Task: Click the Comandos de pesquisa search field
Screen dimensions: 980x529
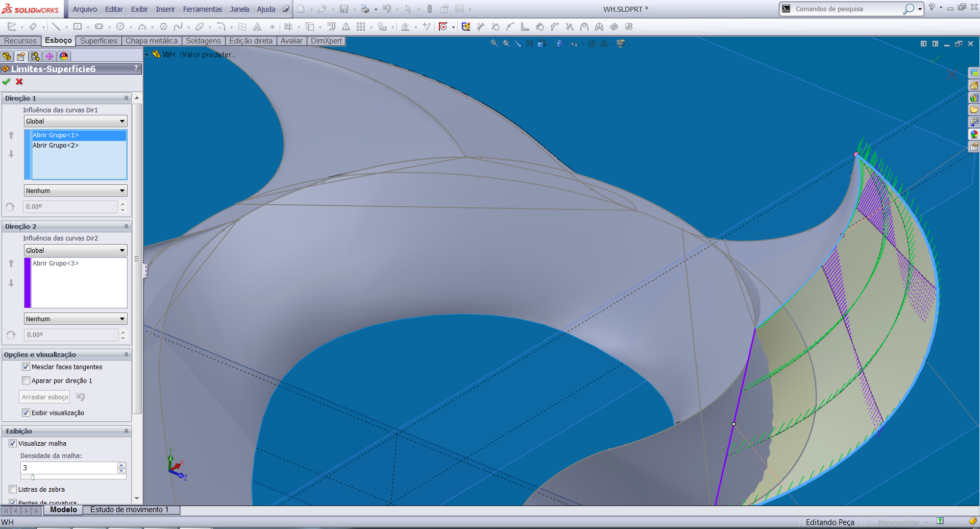Action: click(847, 9)
